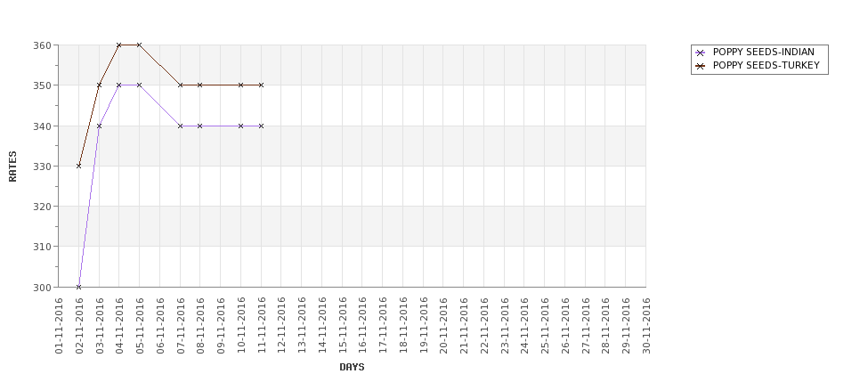Viewport: 868px width, 382px height.
Task: Select Turkey data point at 350 on 07-11-2016
Action: (x=180, y=85)
